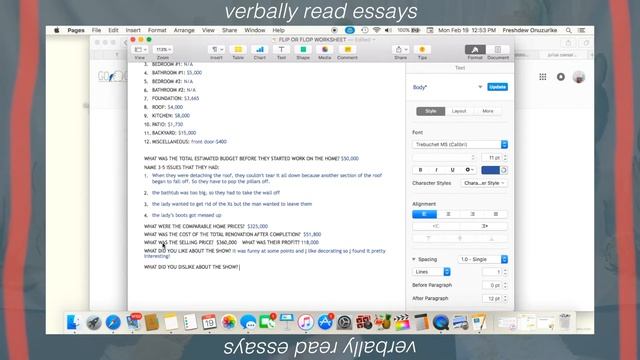Step the After Paragraph spacing value
640x360 pixels.
point(505,299)
